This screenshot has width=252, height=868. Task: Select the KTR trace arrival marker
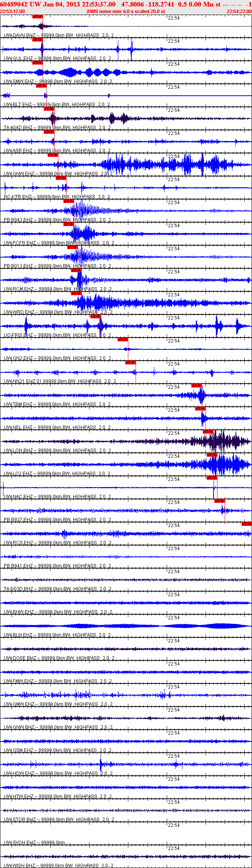pos(61,178)
